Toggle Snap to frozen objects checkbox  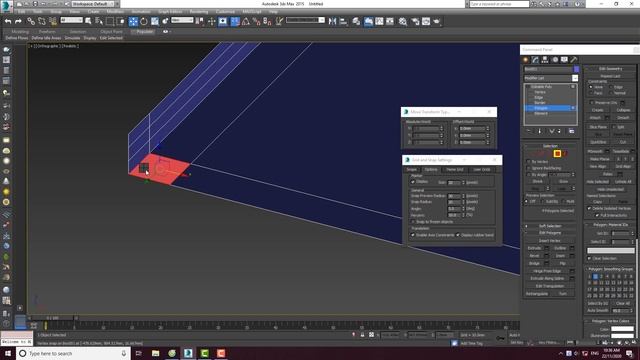413,222
